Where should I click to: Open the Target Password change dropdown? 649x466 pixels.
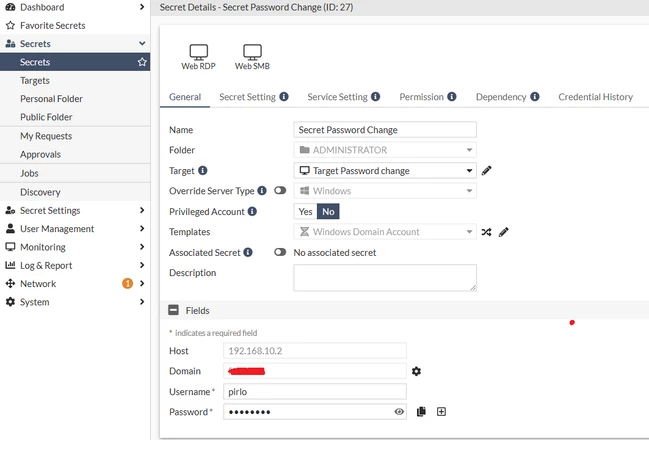(x=385, y=171)
